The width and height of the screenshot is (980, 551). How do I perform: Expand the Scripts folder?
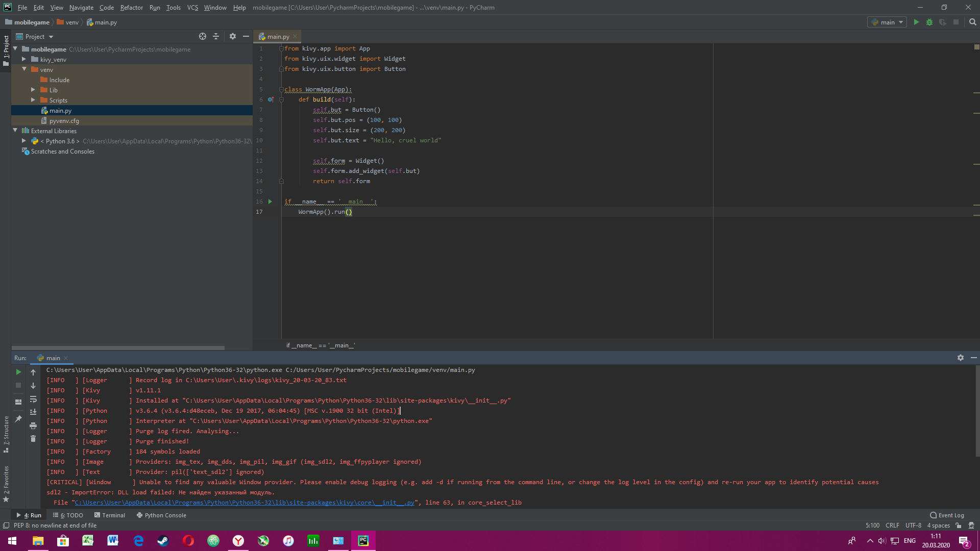click(x=33, y=100)
